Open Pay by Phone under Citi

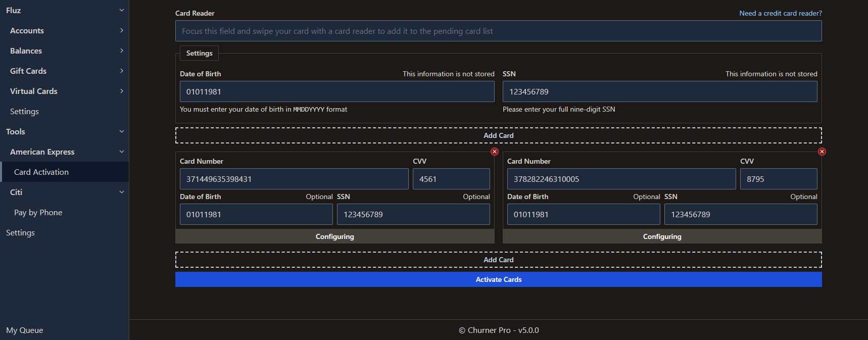38,212
